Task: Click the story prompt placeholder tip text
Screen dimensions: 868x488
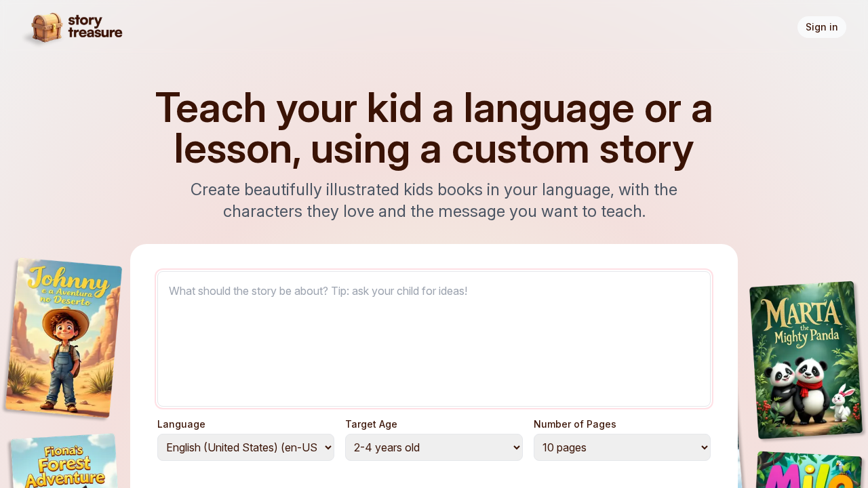Action: click(x=317, y=291)
